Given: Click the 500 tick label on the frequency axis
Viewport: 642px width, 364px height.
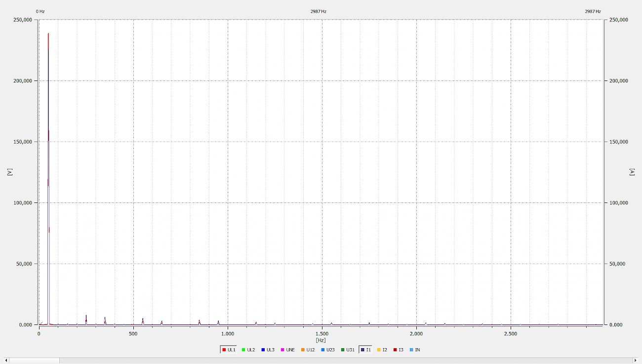Looking at the screenshot, I should click(x=133, y=334).
